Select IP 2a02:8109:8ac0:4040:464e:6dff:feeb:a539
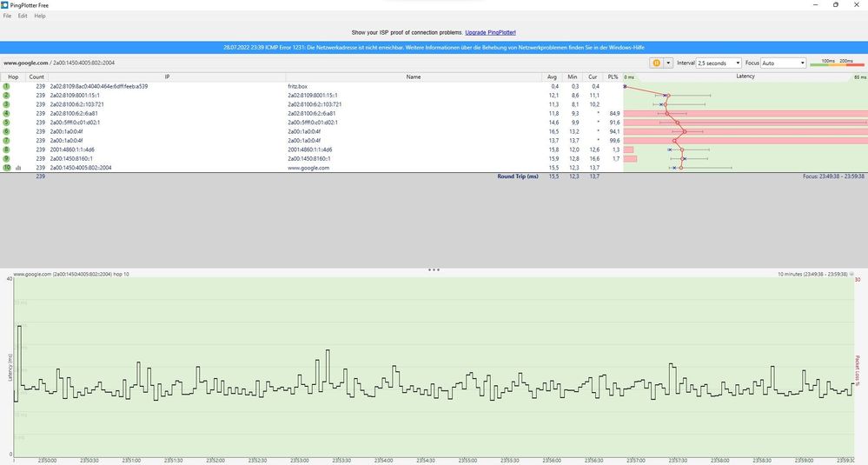This screenshot has height=465, width=868. tap(98, 86)
